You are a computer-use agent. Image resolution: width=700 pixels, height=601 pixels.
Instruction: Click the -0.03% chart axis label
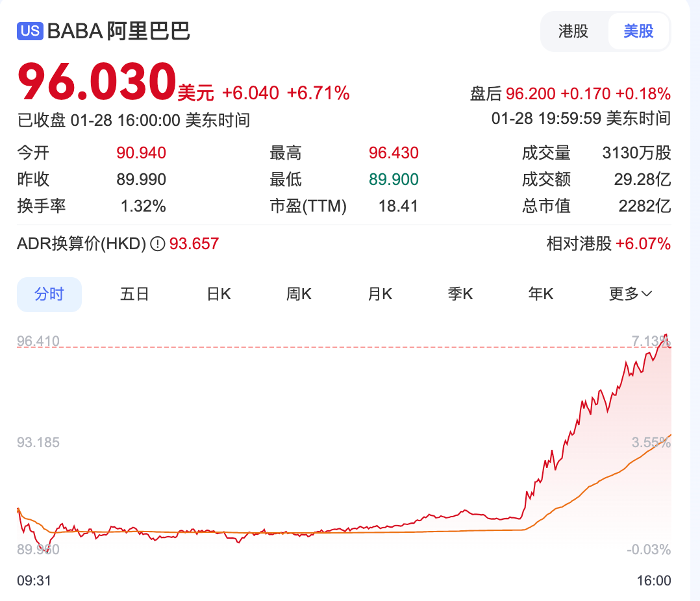(649, 549)
